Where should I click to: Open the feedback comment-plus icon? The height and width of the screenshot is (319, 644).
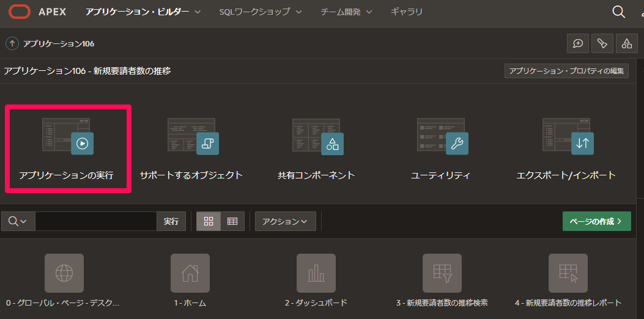click(578, 43)
